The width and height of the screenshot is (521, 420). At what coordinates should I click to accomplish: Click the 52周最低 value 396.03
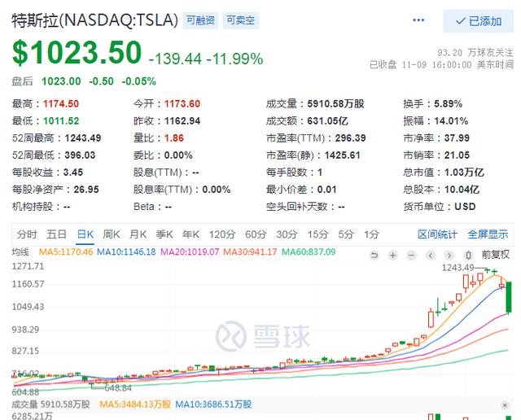pyautogui.click(x=80, y=155)
